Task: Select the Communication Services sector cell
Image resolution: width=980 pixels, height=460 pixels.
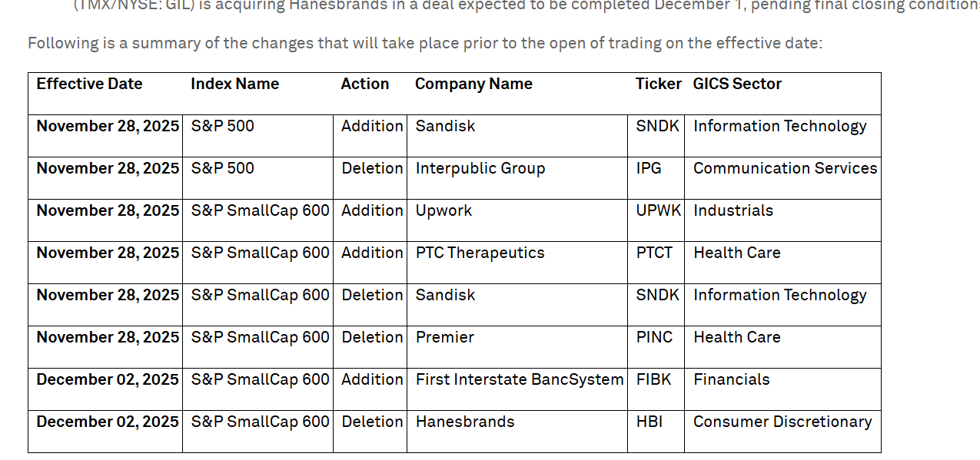Action: click(785, 169)
